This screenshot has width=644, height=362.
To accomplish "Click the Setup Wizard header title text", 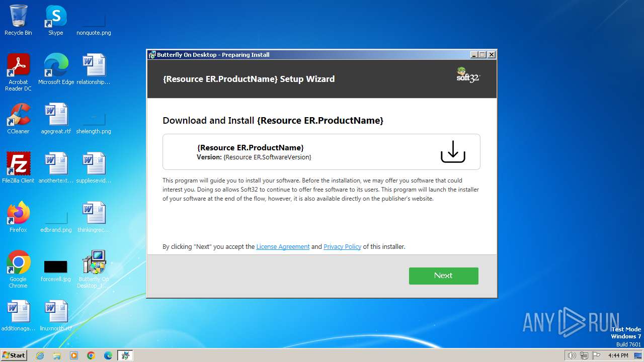I will [x=249, y=79].
